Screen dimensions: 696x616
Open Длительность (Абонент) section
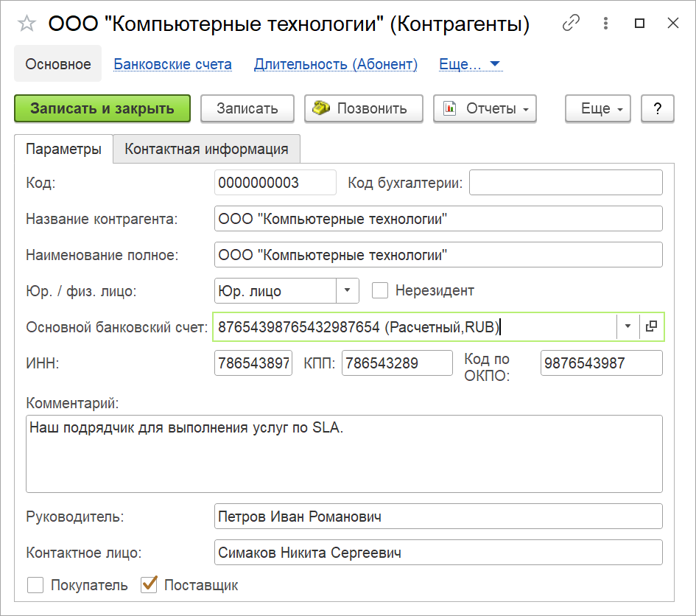pos(336,64)
